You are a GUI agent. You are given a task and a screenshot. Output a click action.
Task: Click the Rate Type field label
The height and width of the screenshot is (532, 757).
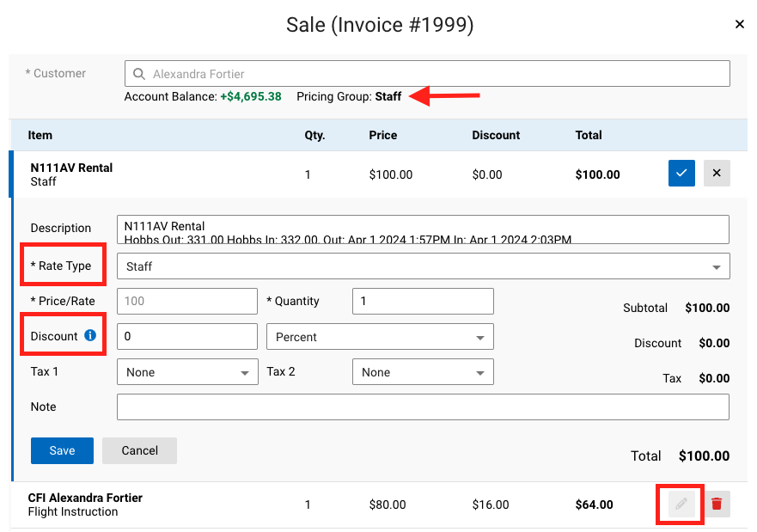click(61, 266)
